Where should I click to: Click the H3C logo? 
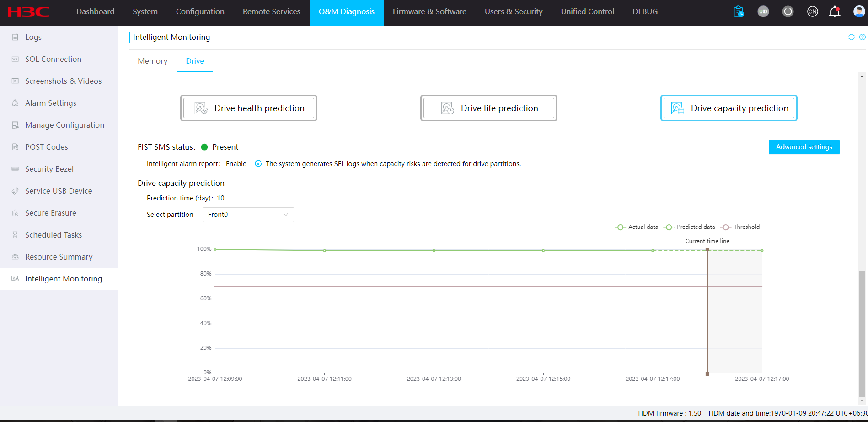tap(28, 12)
